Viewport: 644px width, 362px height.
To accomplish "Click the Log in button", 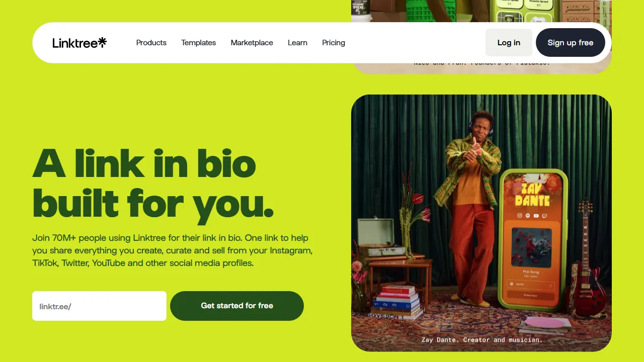I will (x=509, y=43).
